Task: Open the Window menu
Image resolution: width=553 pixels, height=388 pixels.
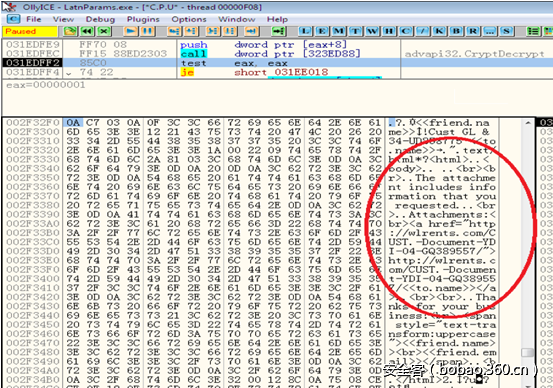Action: [237, 19]
